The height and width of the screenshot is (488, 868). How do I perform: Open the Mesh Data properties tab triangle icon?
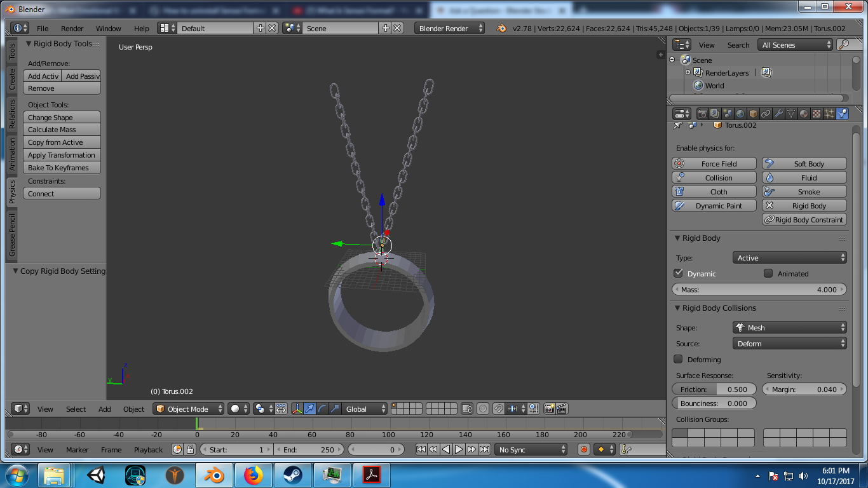(x=791, y=114)
